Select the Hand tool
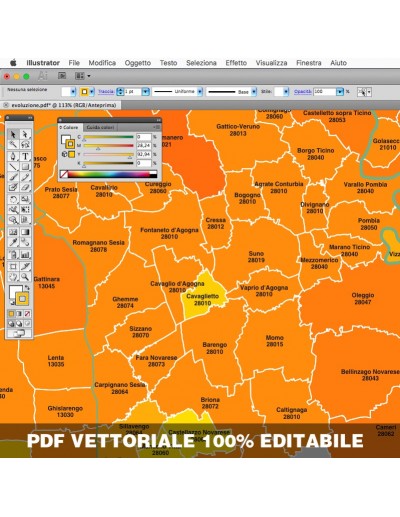400x517 pixels. (13, 277)
